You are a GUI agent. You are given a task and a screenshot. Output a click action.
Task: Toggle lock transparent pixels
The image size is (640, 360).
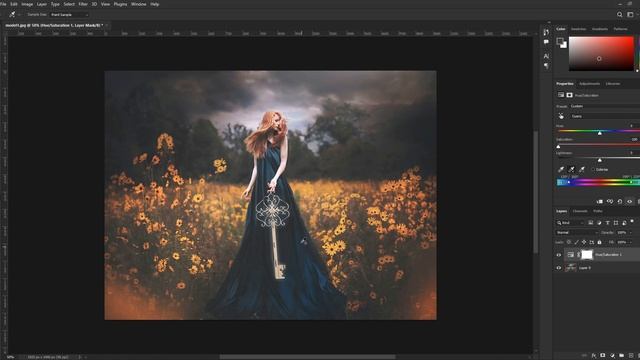point(569,242)
